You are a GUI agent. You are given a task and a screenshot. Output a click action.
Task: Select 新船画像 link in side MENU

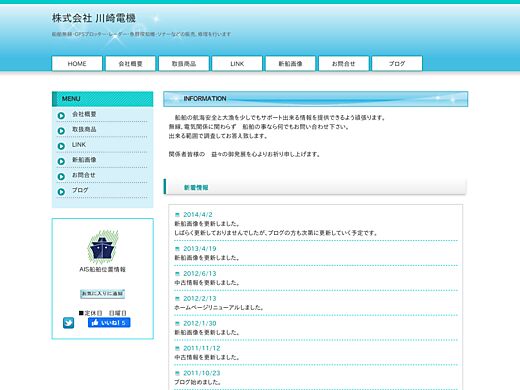tap(84, 160)
